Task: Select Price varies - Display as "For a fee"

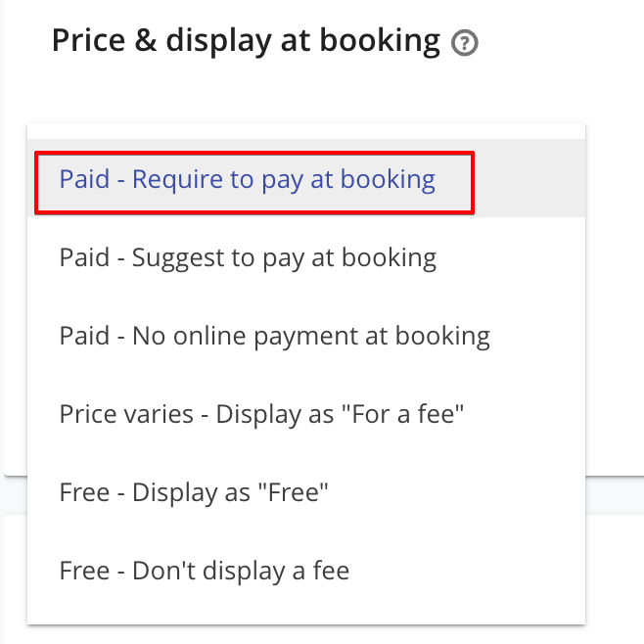Action: pos(306,413)
